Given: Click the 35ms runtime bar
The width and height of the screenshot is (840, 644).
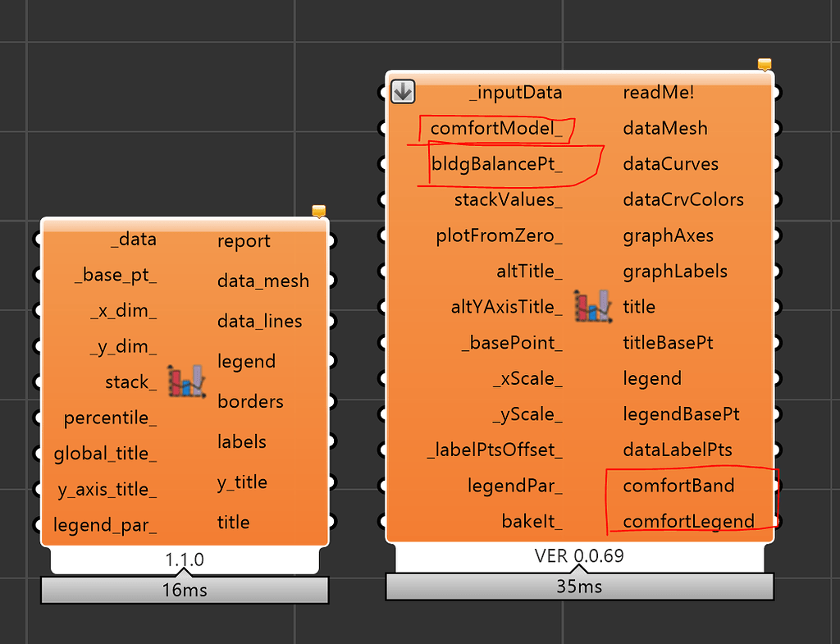Looking at the screenshot, I should [579, 587].
